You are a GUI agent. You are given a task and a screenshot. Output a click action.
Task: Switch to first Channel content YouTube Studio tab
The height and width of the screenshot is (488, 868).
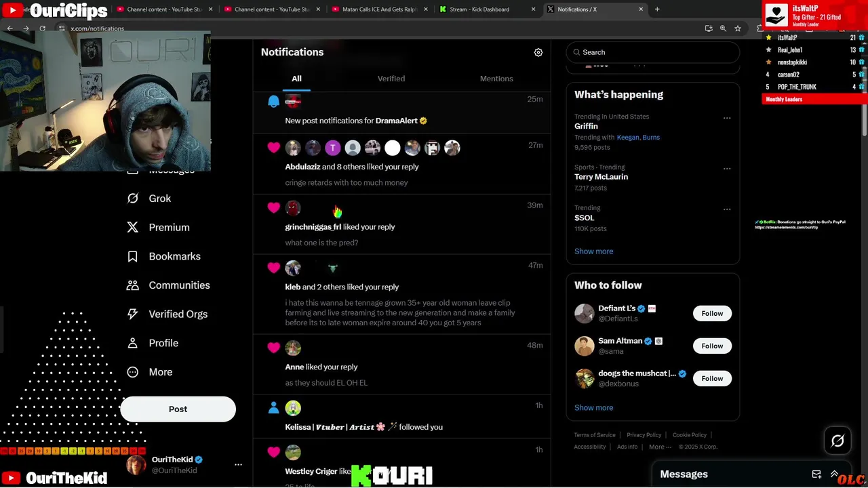pyautogui.click(x=163, y=9)
